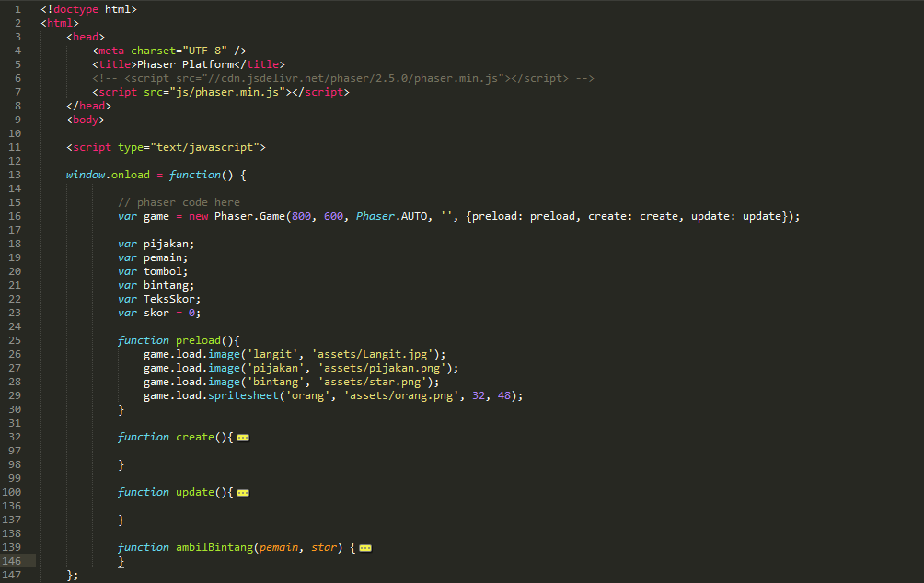Click 'assets/pijakan.png' string
This screenshot has width=924, height=583.
click(x=382, y=368)
